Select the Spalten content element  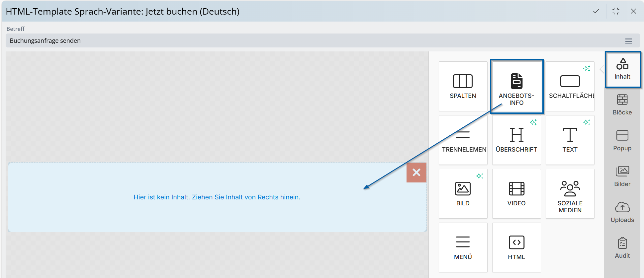coord(463,86)
